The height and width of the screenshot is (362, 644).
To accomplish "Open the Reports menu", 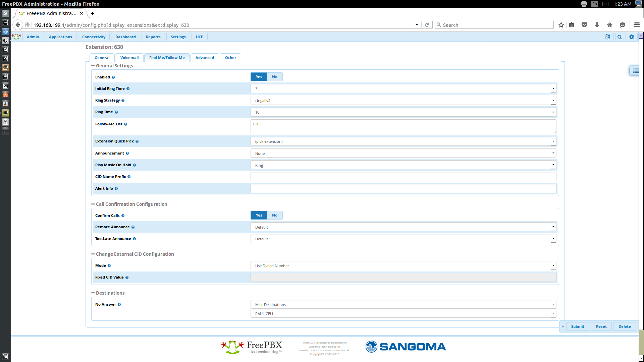I will 153,37.
